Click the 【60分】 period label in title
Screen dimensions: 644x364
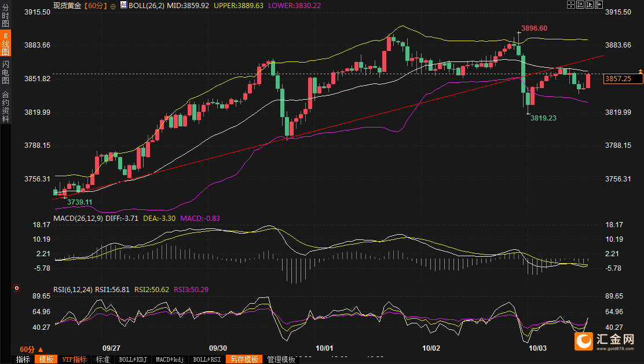pos(96,6)
